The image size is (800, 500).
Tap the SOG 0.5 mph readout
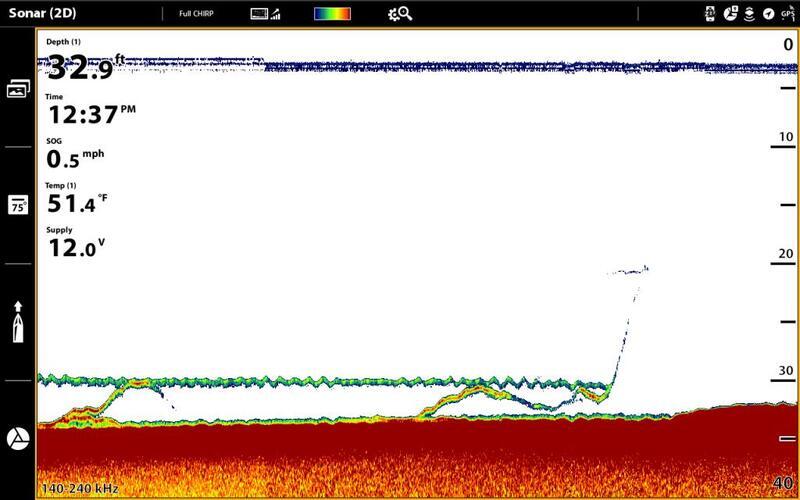click(x=75, y=154)
